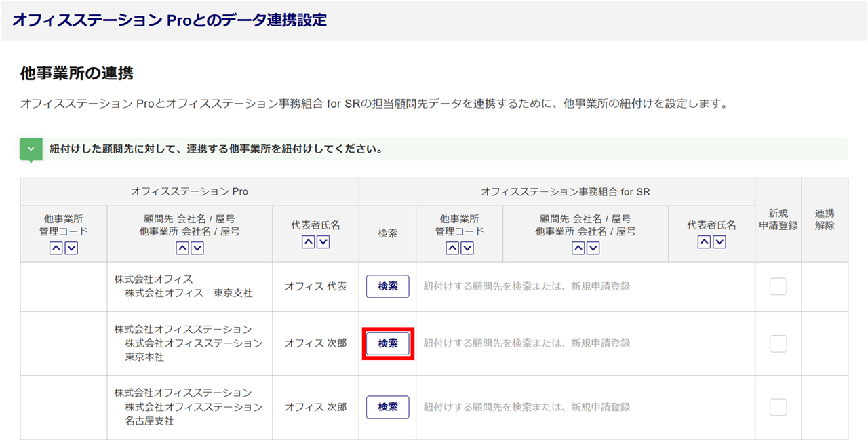Sort 事務組合 for SR 会社名 descending
This screenshot has width=868, height=447.
[x=593, y=248]
